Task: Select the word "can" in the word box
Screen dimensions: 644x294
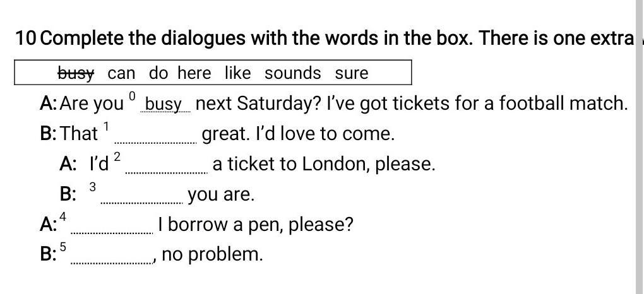Action: pyautogui.click(x=121, y=73)
